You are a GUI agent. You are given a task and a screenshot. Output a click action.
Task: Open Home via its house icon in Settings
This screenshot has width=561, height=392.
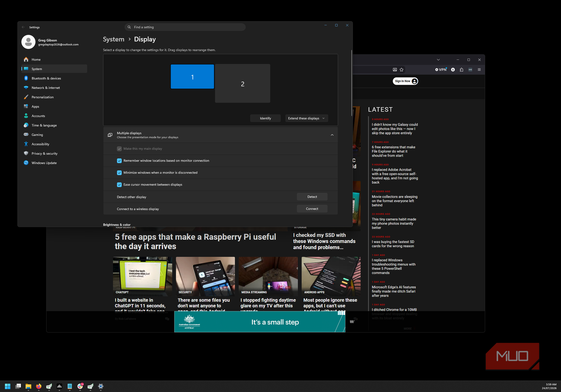[26, 59]
